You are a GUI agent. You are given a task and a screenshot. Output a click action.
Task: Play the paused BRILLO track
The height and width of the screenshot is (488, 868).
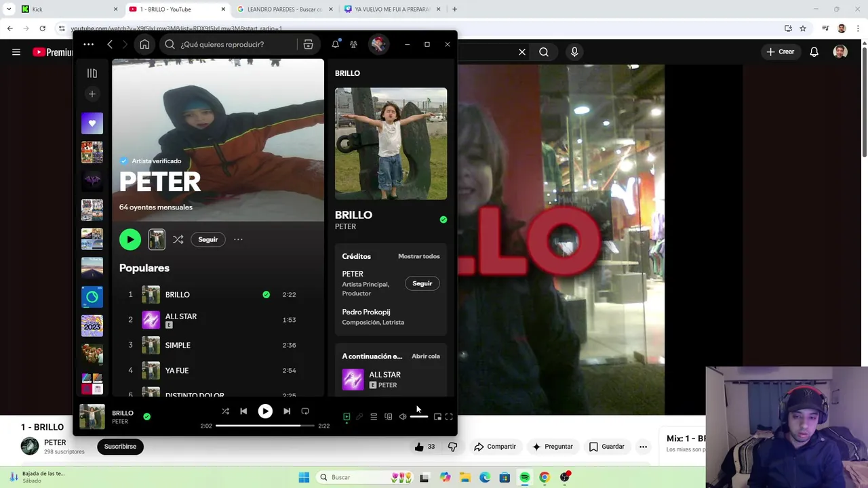pos(265,411)
